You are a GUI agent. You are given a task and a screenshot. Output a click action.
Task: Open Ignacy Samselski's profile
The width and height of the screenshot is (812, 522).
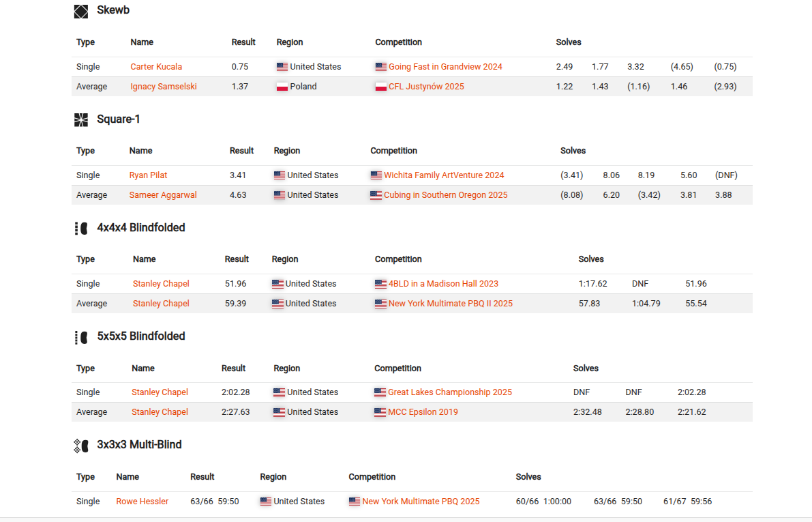coord(164,87)
